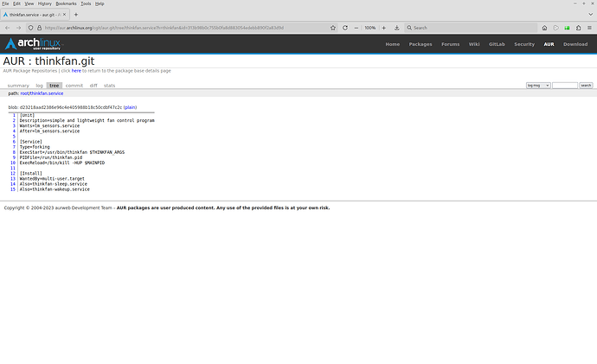View site security via the padlock icon
Viewport: 597px width, 364px height.
[x=39, y=28]
